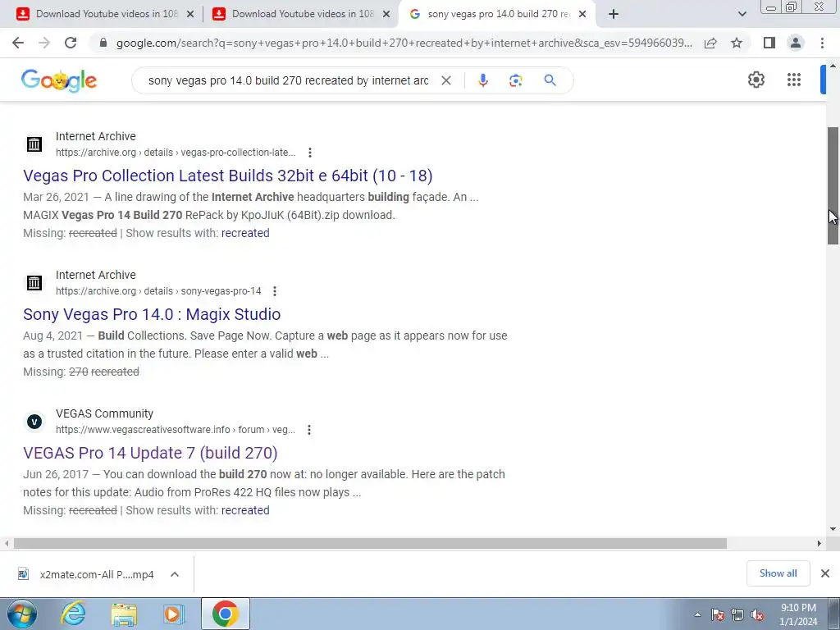Image resolution: width=840 pixels, height=630 pixels.
Task: Clear the search query with the X
Action: (445, 80)
